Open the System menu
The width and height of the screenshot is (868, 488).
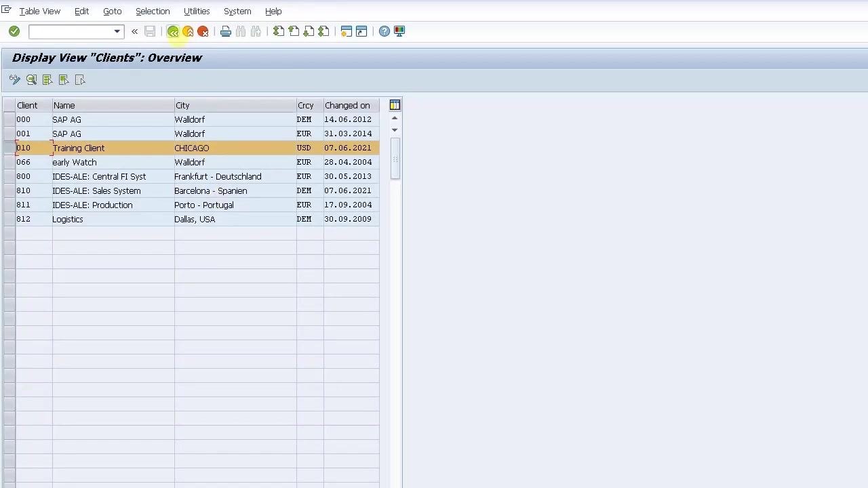point(237,12)
